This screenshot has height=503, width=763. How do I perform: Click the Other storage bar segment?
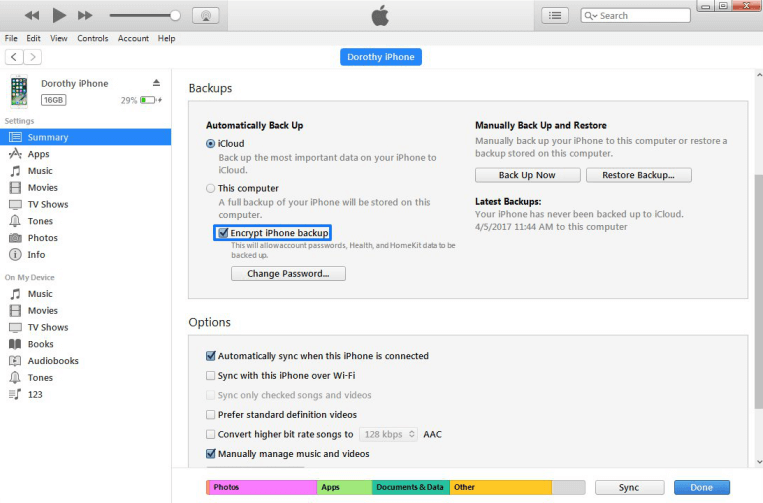click(x=501, y=487)
